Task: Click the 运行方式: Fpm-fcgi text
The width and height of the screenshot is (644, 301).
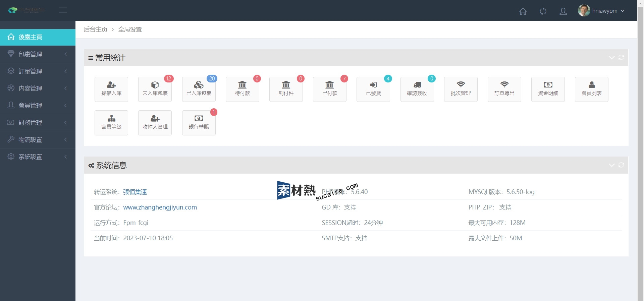Action: 121,223
